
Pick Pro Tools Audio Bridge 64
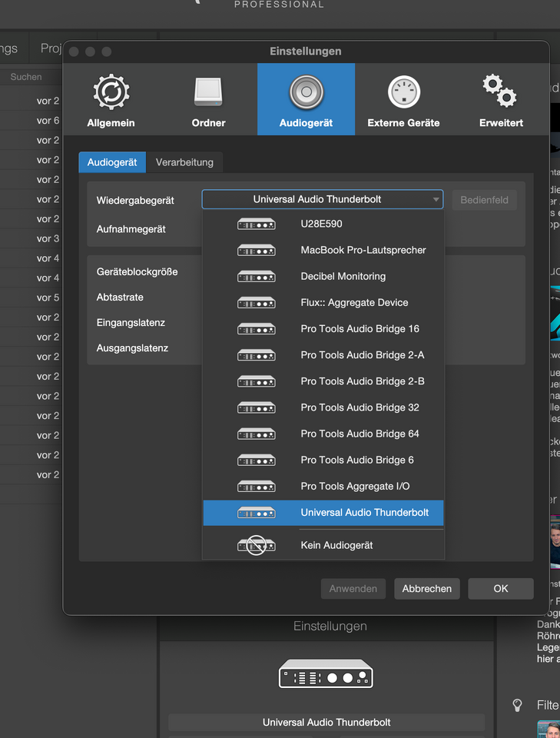[x=323, y=434]
